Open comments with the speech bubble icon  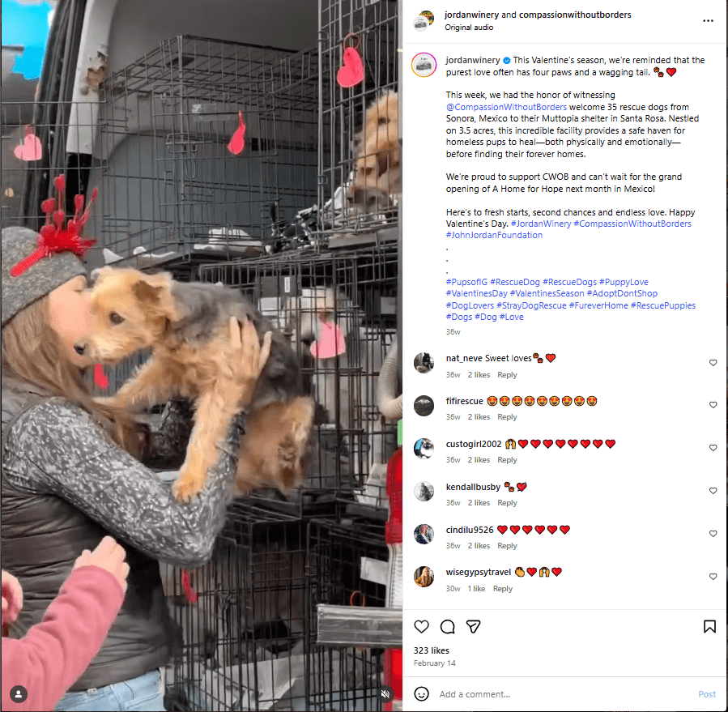447,626
